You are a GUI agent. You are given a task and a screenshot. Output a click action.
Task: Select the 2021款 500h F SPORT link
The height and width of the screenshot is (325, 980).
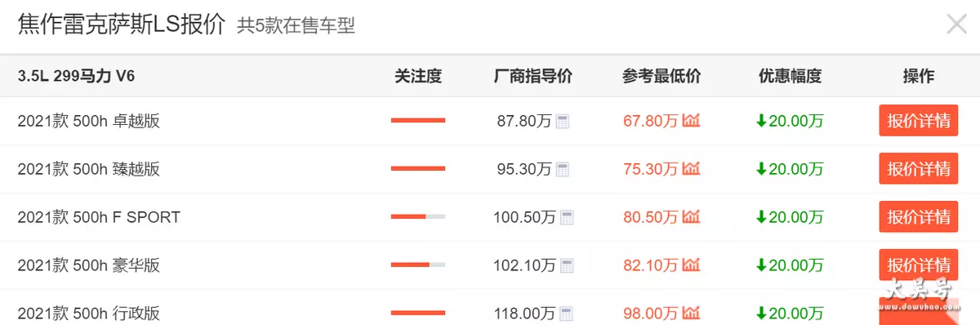99,218
